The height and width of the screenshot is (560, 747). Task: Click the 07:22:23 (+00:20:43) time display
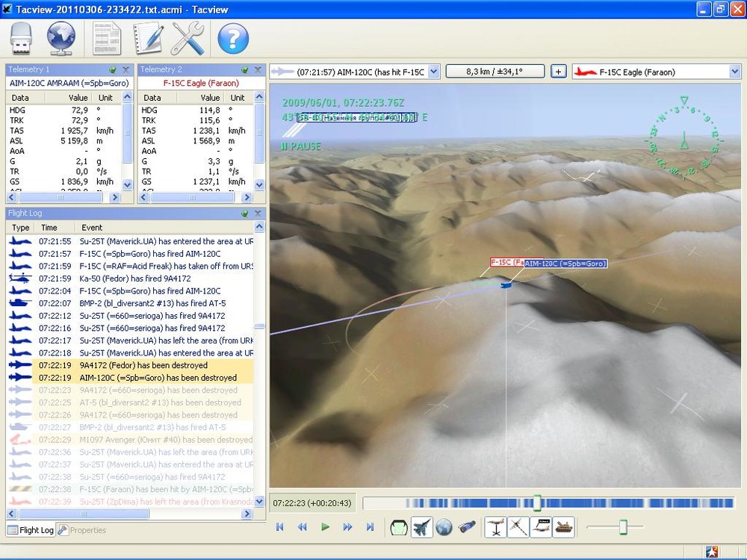312,503
